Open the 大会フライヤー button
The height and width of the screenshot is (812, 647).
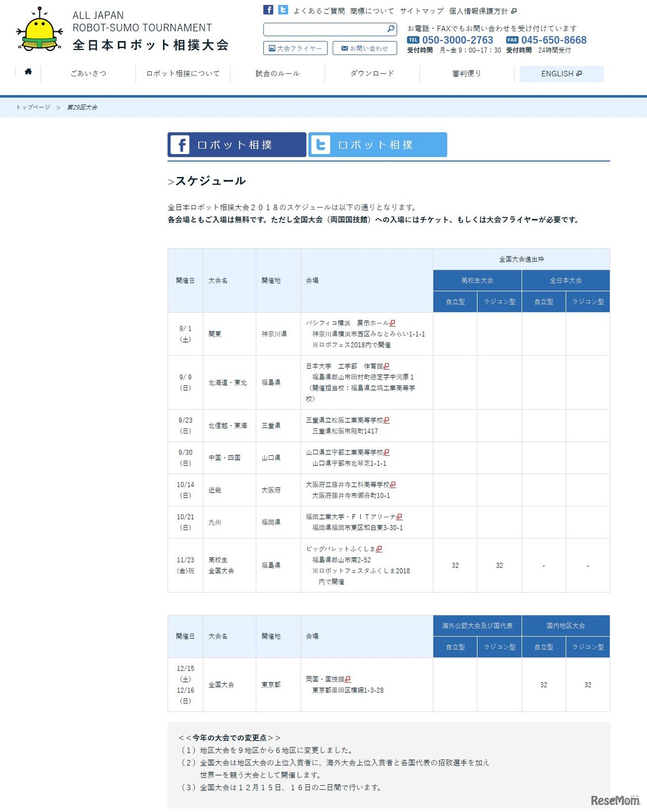pos(295,48)
